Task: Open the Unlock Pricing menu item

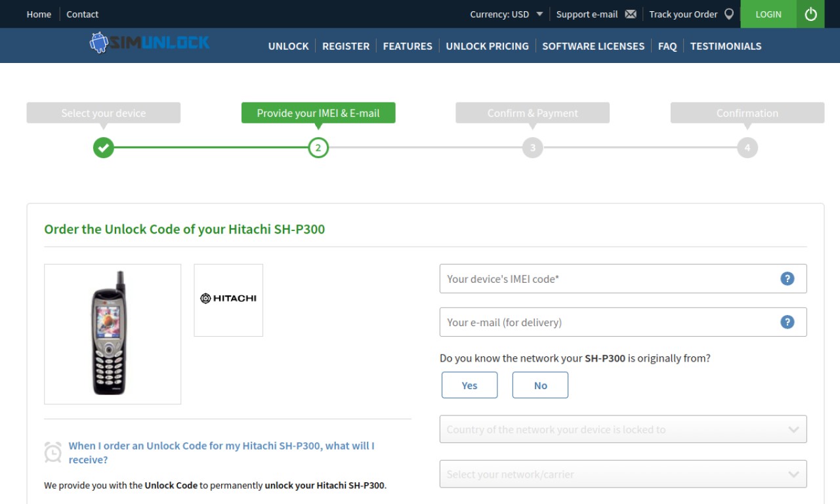Action: [487, 46]
